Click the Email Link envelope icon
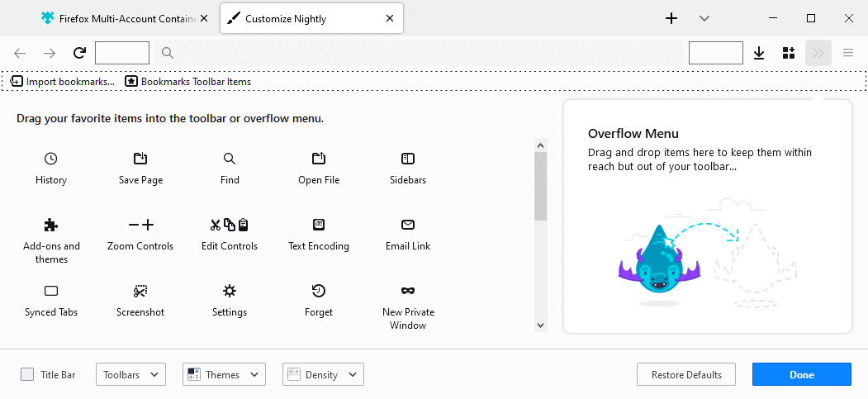 point(408,225)
